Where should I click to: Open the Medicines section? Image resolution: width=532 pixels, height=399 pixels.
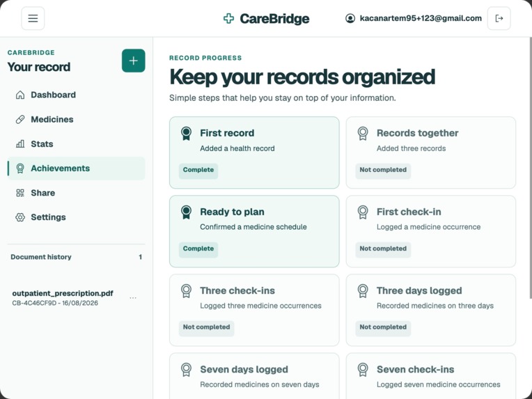point(77,120)
